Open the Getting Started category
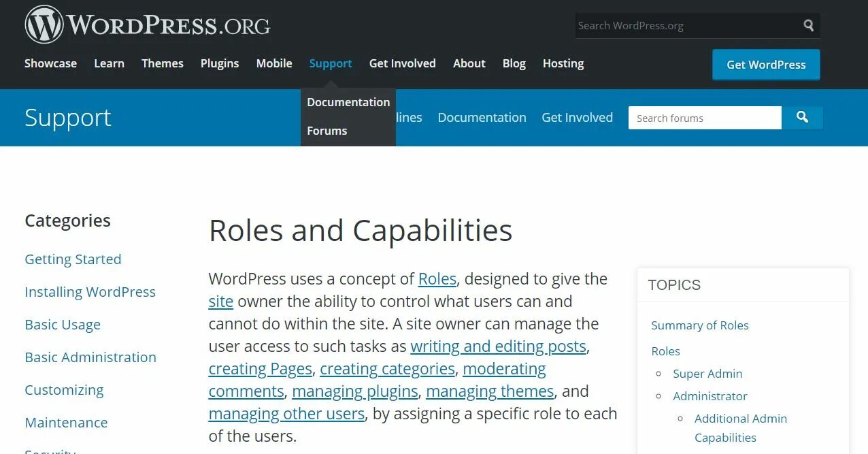Image resolution: width=868 pixels, height=454 pixels. click(73, 259)
